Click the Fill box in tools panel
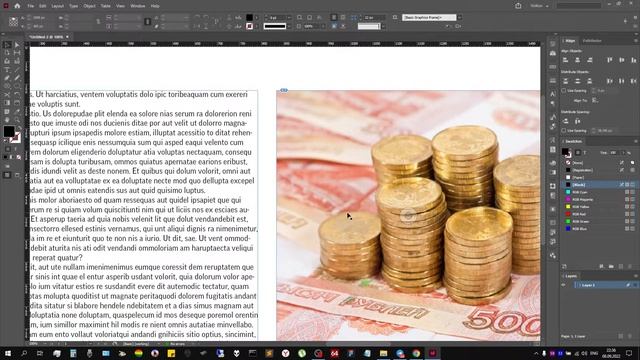The image size is (640, 360). click(x=9, y=131)
